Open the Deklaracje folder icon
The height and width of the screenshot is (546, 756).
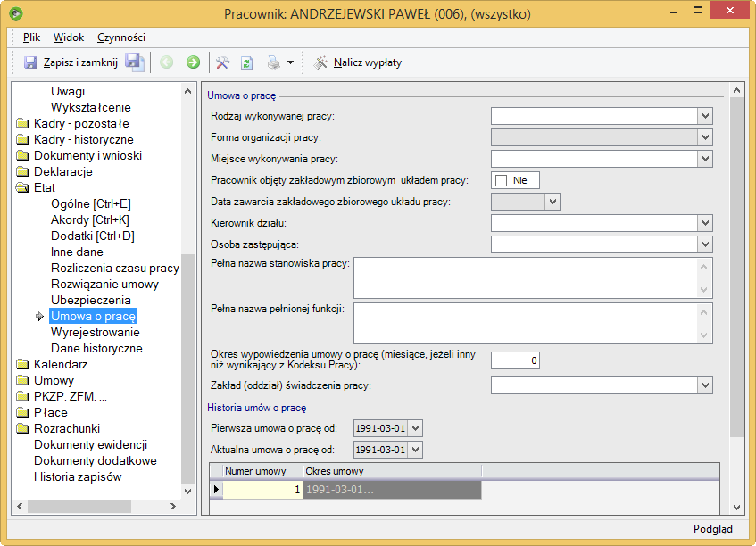22,171
